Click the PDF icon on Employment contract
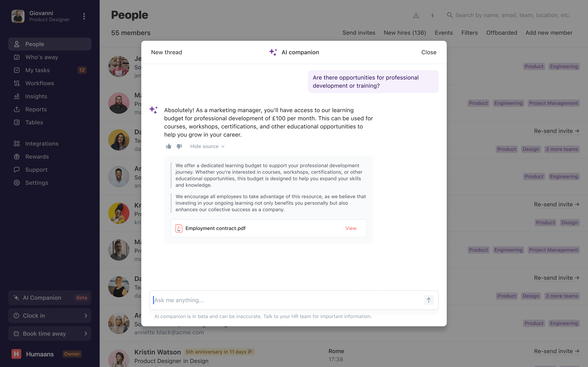 click(179, 228)
